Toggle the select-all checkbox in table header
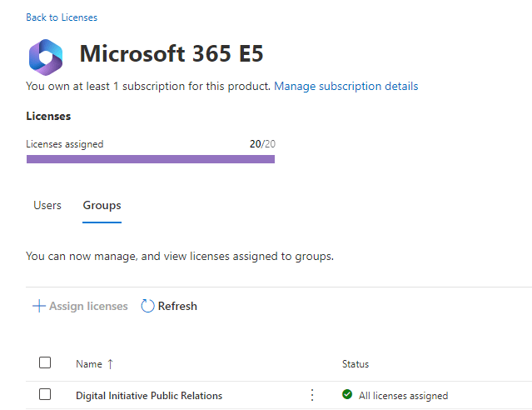This screenshot has height=410, width=532. (x=45, y=362)
